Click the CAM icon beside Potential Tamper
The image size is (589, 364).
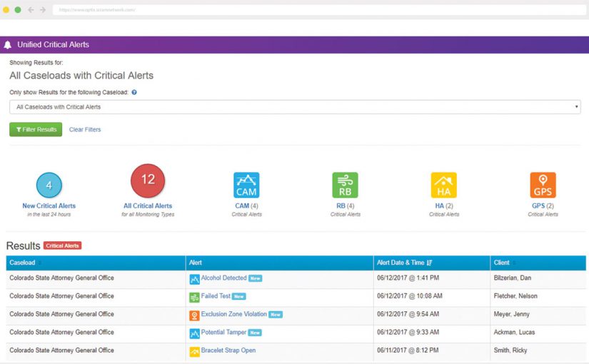coord(195,333)
